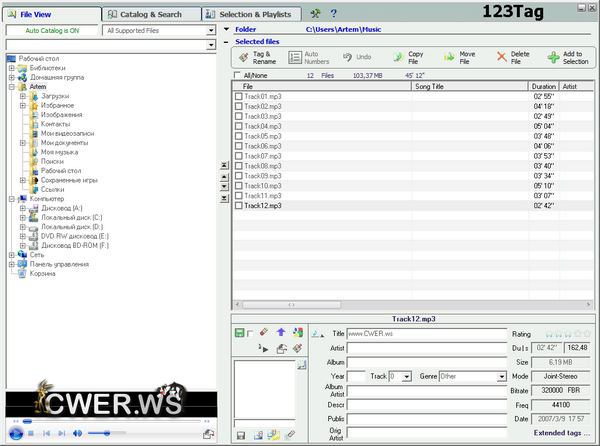
Task: Click the blue up arrow tag icon
Action: (281, 332)
